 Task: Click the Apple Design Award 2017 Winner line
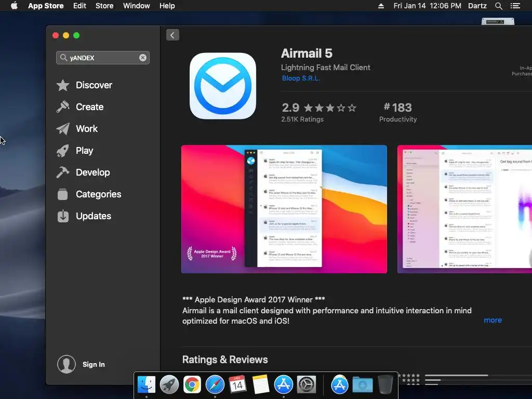254,300
